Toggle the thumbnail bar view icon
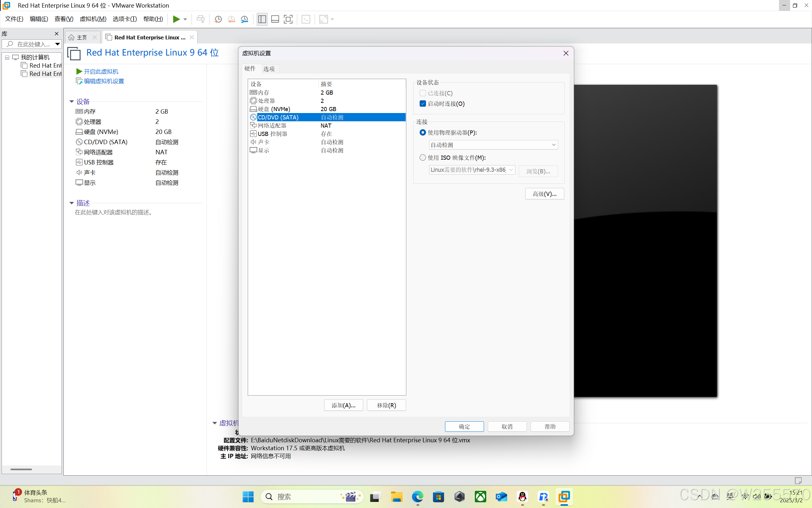Image resolution: width=812 pixels, height=508 pixels. [x=275, y=19]
